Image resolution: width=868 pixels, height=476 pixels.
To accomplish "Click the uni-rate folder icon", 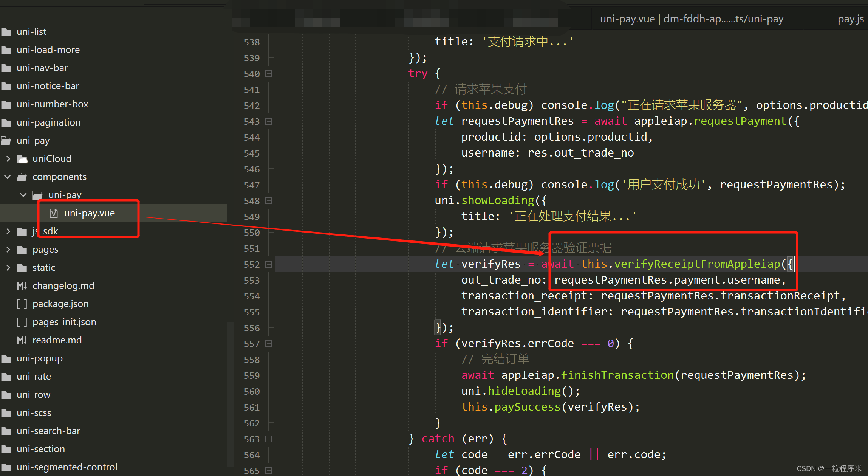I will pyautogui.click(x=6, y=377).
